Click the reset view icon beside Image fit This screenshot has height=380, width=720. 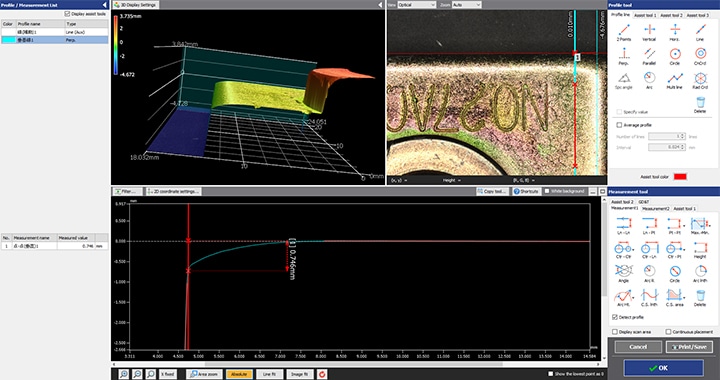coord(322,374)
